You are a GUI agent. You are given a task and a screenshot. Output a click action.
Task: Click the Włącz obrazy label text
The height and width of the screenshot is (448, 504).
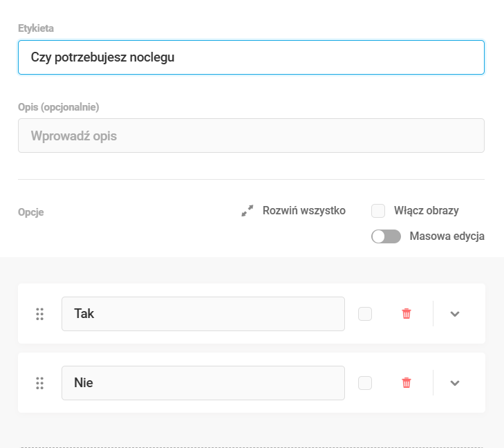click(426, 211)
